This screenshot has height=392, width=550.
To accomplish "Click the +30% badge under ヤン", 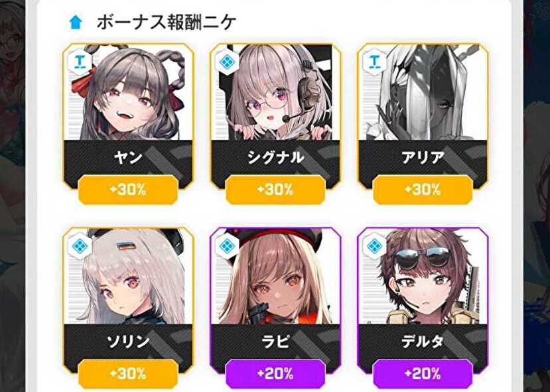I will pos(129,190).
